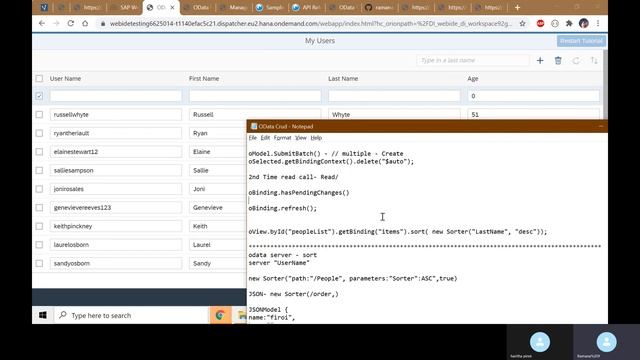Open the extensions puzzle icon
The image size is (640, 360).
pos(569,23)
